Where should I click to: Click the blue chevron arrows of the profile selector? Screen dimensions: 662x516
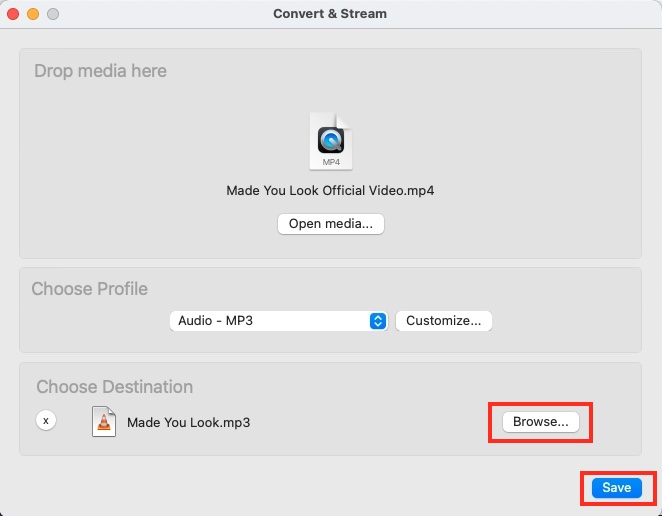tap(378, 321)
